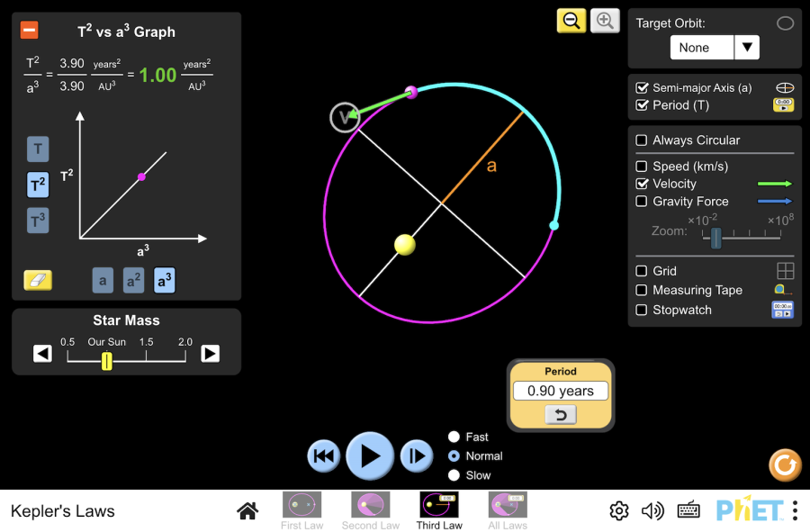810x532 pixels.
Task: Turn on the Gravity Force checkbox
Action: tap(642, 202)
